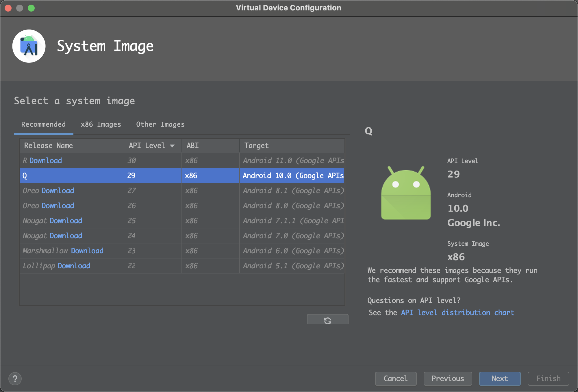The height and width of the screenshot is (392, 578).
Task: Click API level 30 cell
Action: pos(153,160)
